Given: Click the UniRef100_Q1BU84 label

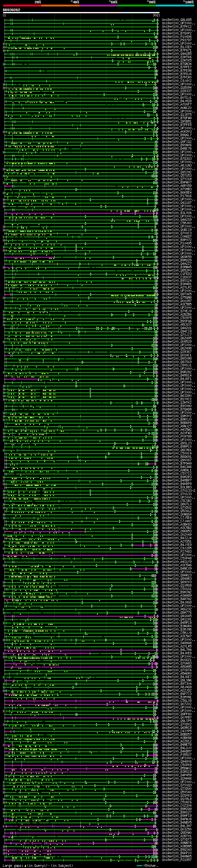Looking at the screenshot, I should tap(177, 88).
